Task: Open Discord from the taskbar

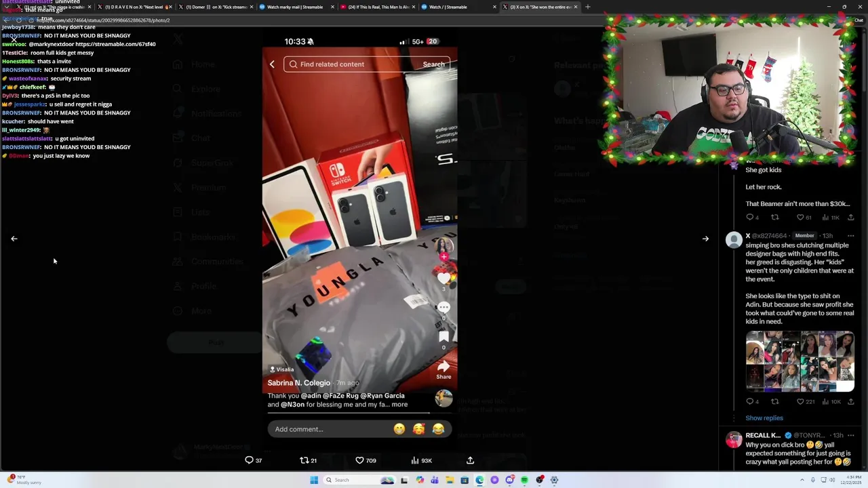Action: (x=509, y=480)
